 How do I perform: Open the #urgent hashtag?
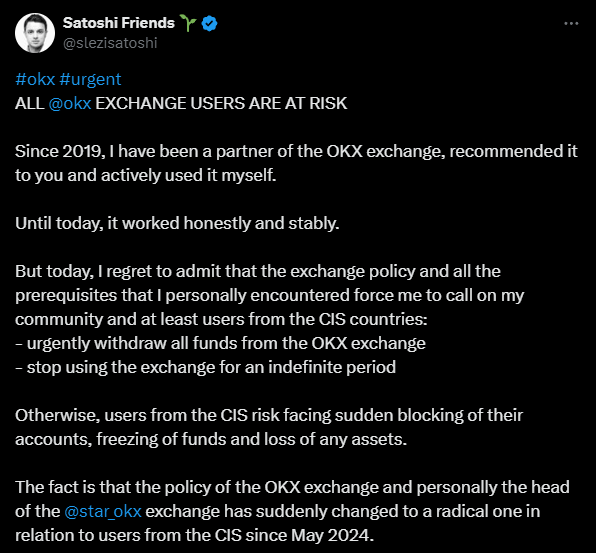click(90, 79)
